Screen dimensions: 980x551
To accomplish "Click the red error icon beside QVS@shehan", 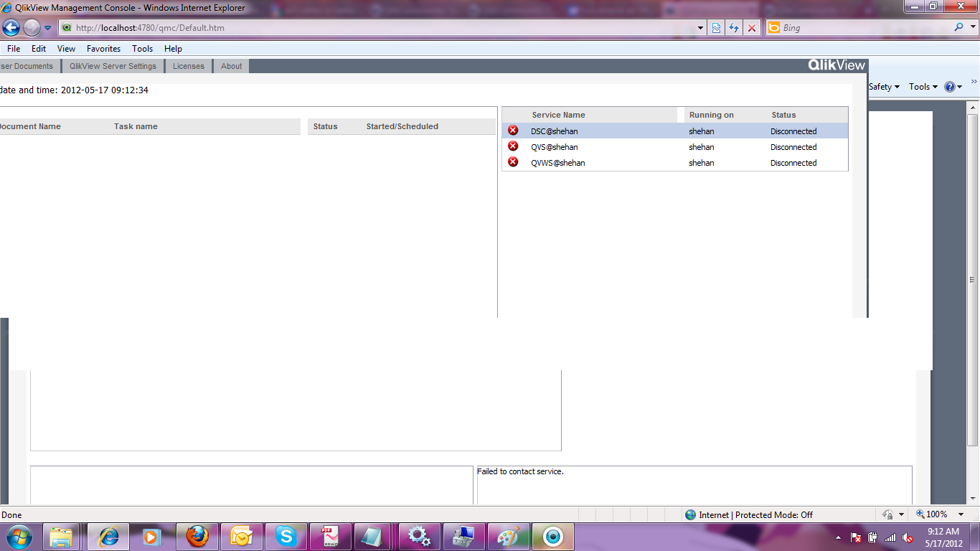I will tap(513, 146).
